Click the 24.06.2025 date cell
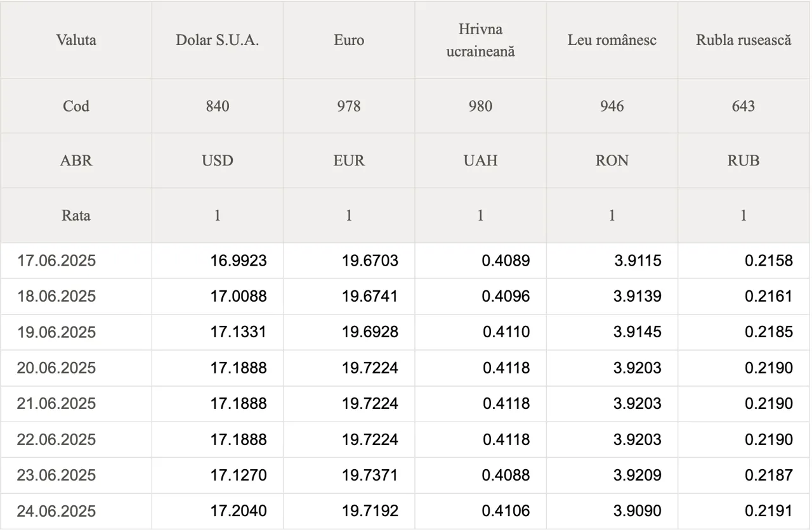The image size is (812, 530). (x=76, y=511)
